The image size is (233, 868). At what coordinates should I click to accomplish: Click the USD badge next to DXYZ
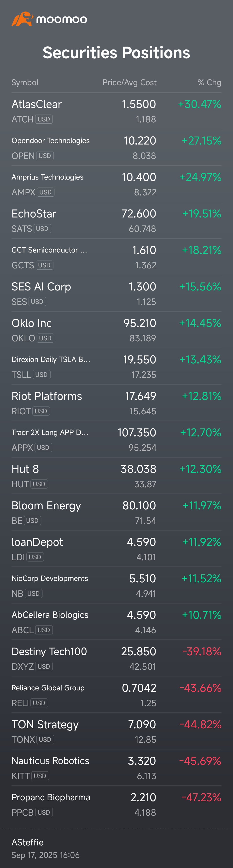click(x=44, y=667)
